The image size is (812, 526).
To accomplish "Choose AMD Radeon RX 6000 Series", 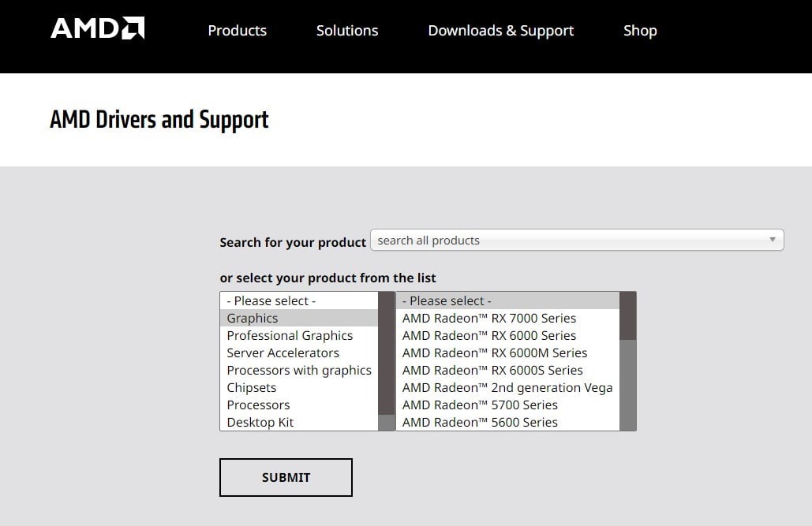I will pyautogui.click(x=507, y=335).
